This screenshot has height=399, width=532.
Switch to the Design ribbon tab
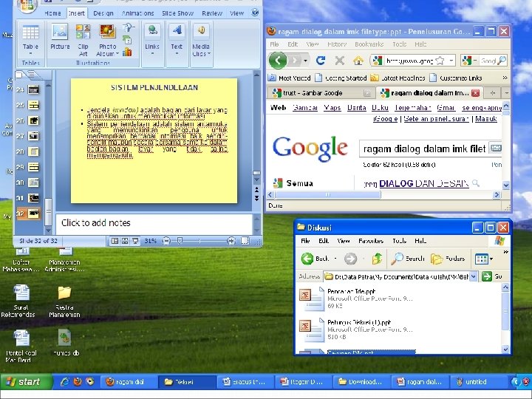pos(103,13)
